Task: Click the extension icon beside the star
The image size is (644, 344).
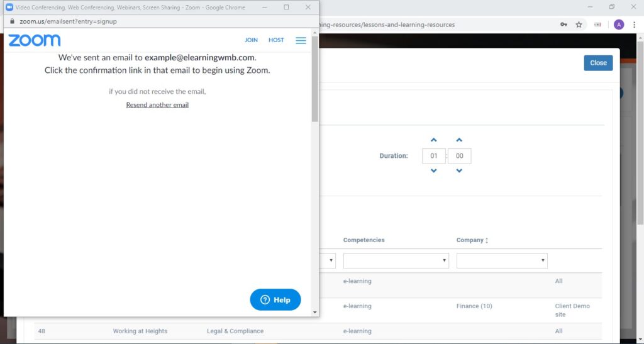Action: point(597,25)
